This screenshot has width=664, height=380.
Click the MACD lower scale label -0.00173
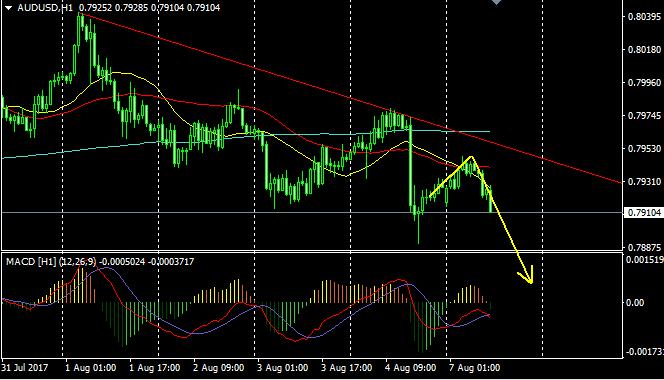pyautogui.click(x=645, y=352)
